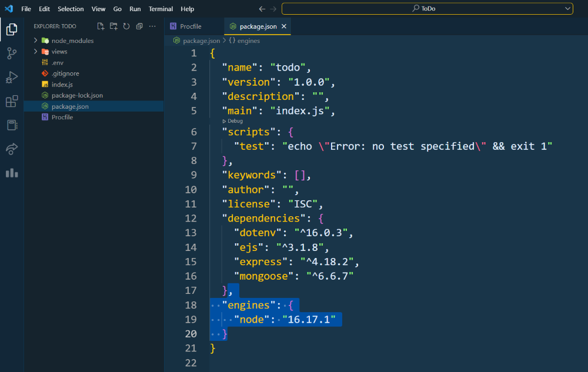Expand the views folder

(x=59, y=52)
